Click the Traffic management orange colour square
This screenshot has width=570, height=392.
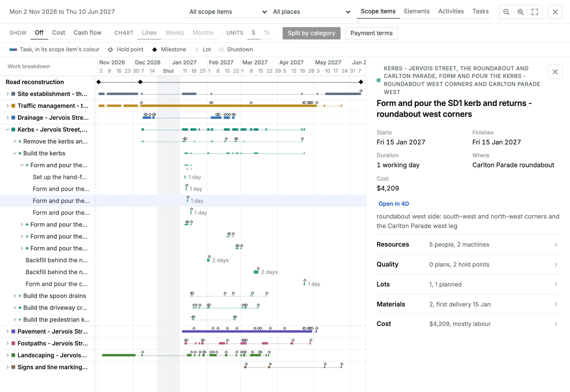tap(13, 106)
